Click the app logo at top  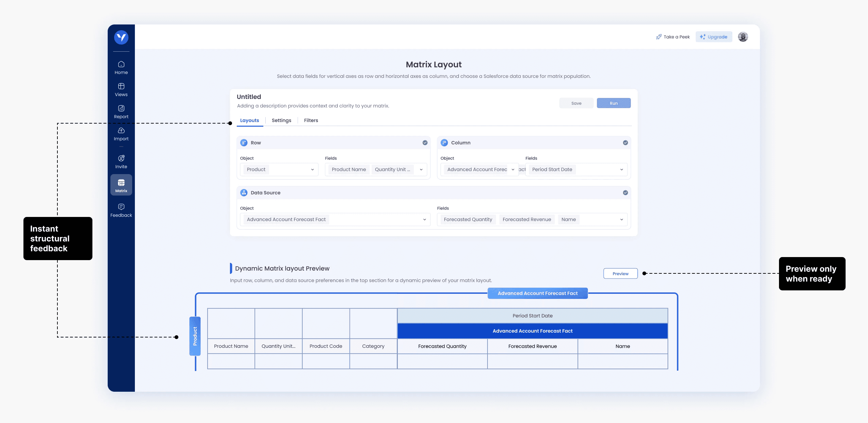tap(121, 37)
